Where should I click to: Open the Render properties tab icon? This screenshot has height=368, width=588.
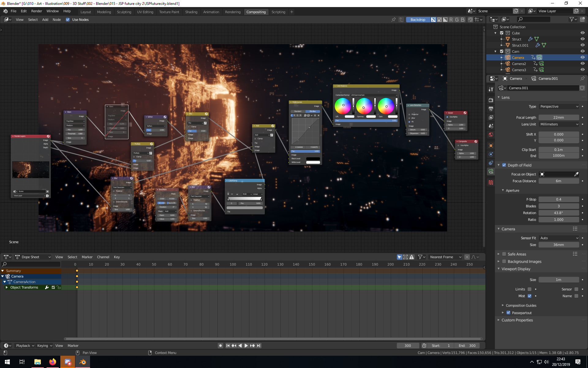491,100
